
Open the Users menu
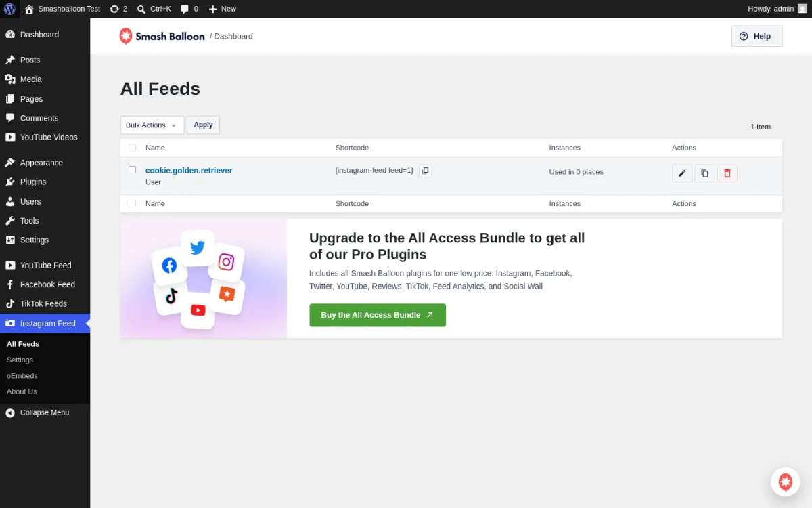pyautogui.click(x=45, y=201)
